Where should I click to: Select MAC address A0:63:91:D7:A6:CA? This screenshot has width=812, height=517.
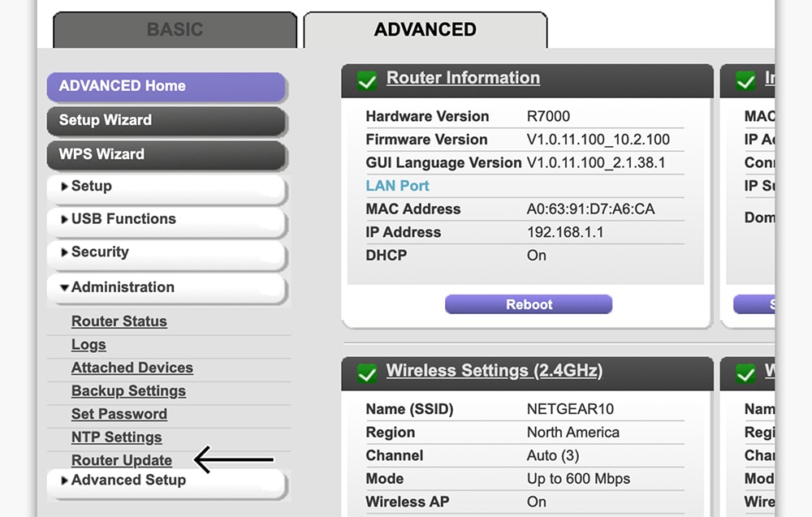tap(591, 209)
